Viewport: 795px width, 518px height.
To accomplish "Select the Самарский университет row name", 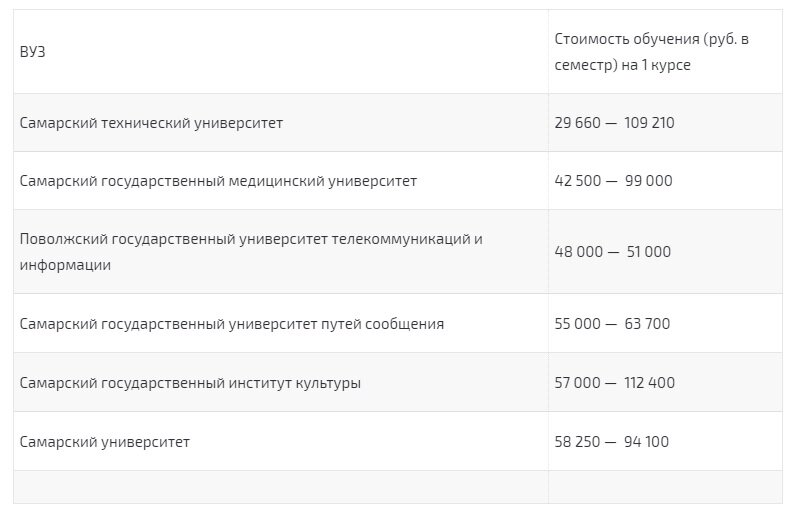I will [104, 442].
